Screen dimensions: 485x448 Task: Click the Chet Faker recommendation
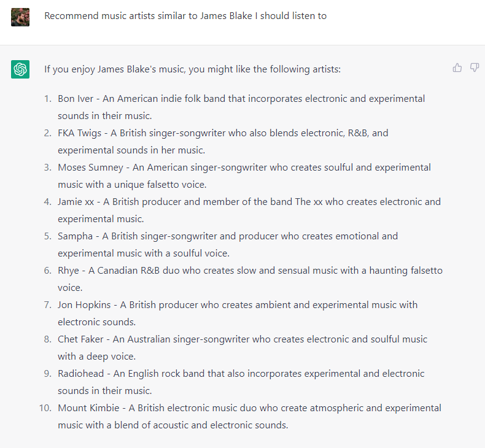pyautogui.click(x=243, y=347)
